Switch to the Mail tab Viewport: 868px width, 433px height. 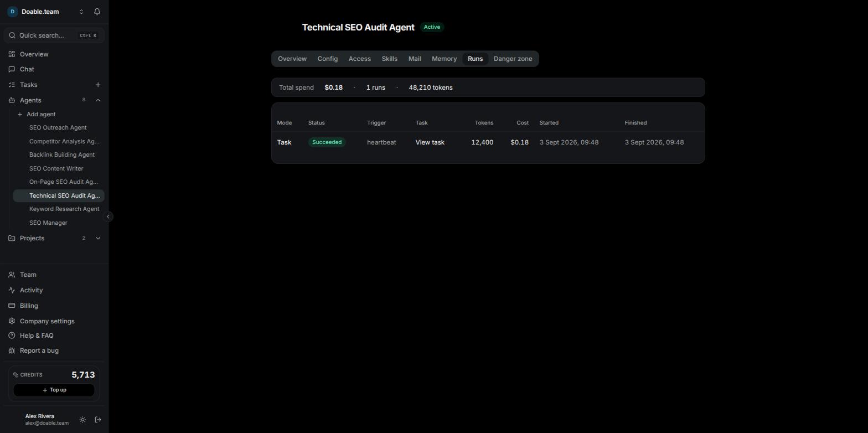point(415,59)
